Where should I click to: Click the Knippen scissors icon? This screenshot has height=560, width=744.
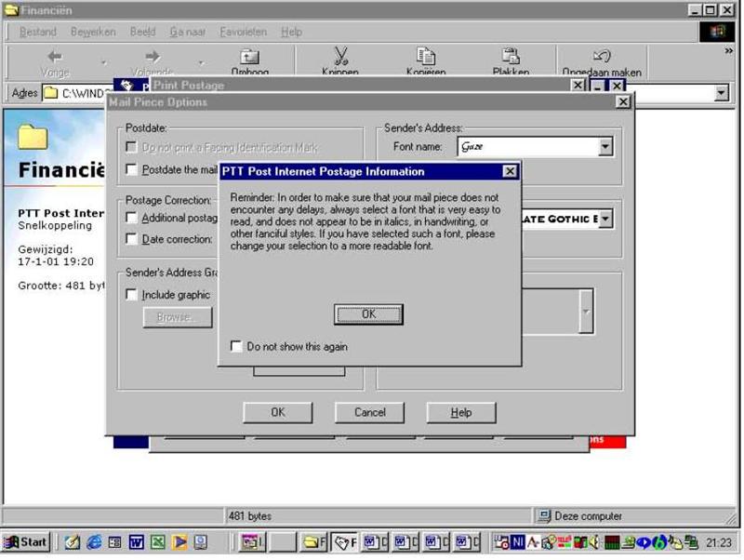pos(340,56)
